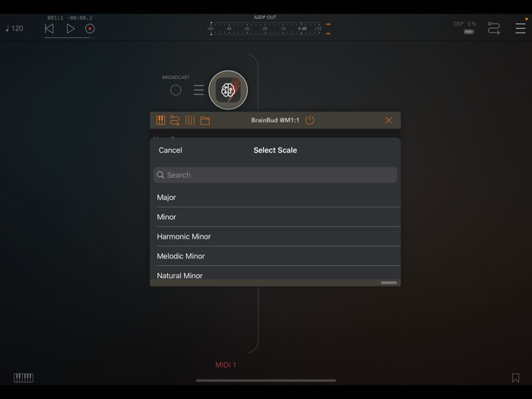Screen dimensions: 532x399
Task: Tap the 120 tempo indicator
Action: (14, 29)
